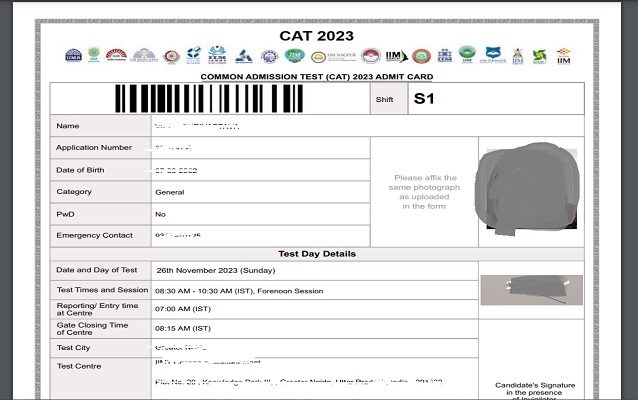638x400 pixels.
Task: Click the 'Shift' label
Action: pos(385,99)
